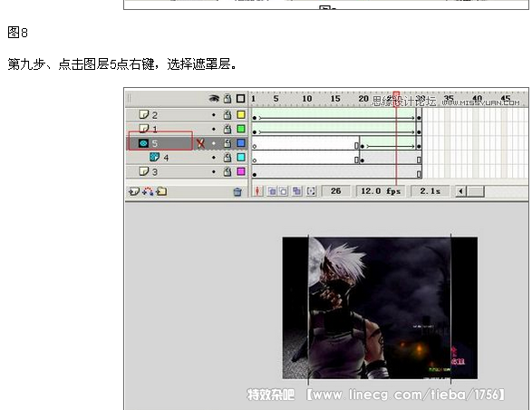This screenshot has width=532, height=410.
Task: Click the masked-layer icon of layer 4
Action: (x=154, y=157)
